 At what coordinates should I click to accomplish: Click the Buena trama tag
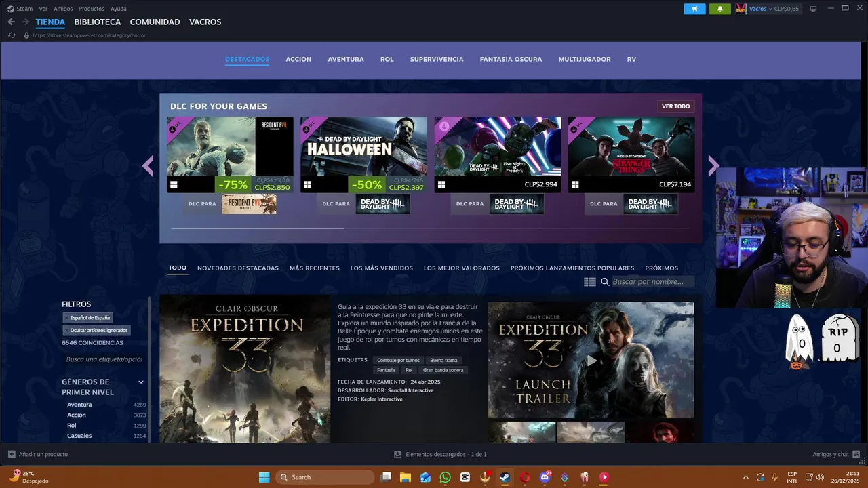[x=443, y=361]
